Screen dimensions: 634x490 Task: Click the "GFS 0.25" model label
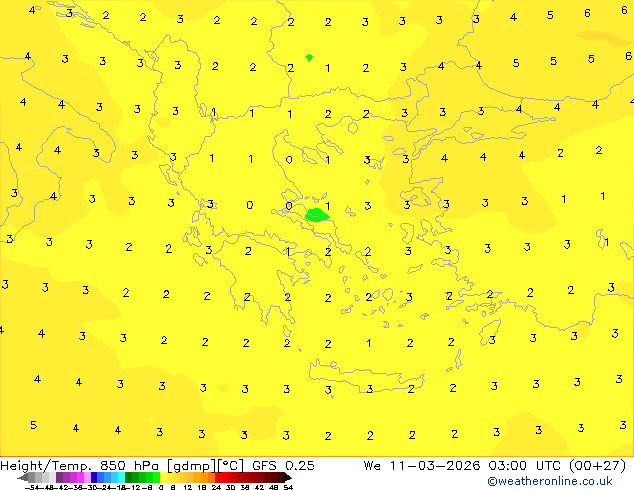(283, 465)
